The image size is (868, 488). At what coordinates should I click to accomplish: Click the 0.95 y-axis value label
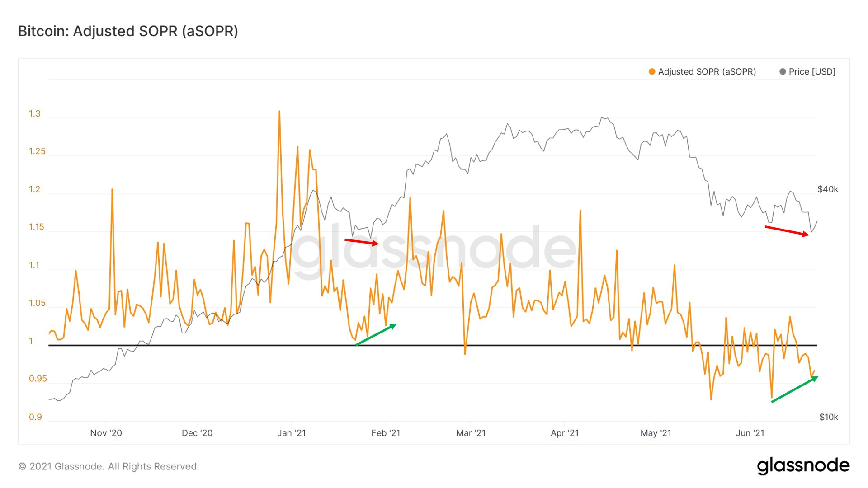[x=38, y=379]
